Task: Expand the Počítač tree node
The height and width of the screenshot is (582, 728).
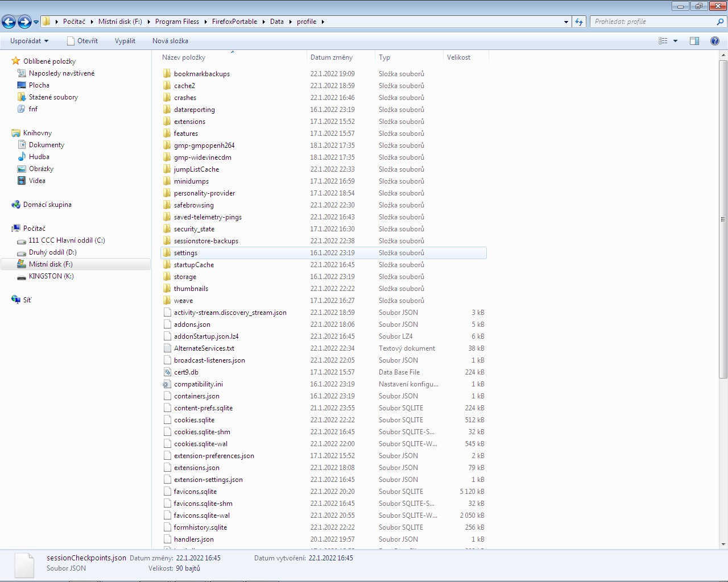Action: [7, 228]
